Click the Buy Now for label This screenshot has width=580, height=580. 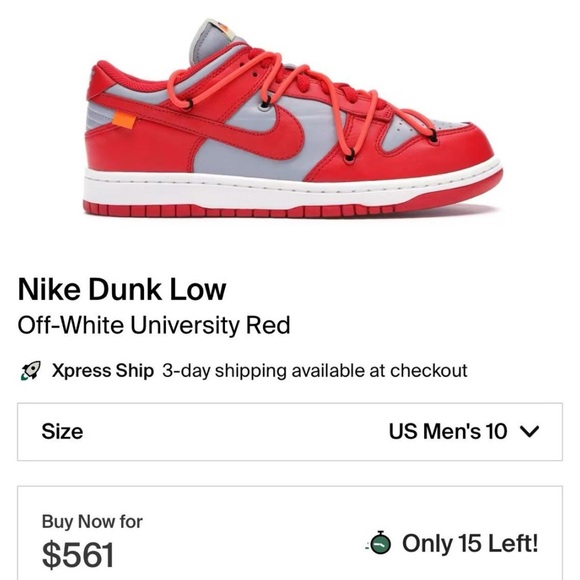point(92,522)
